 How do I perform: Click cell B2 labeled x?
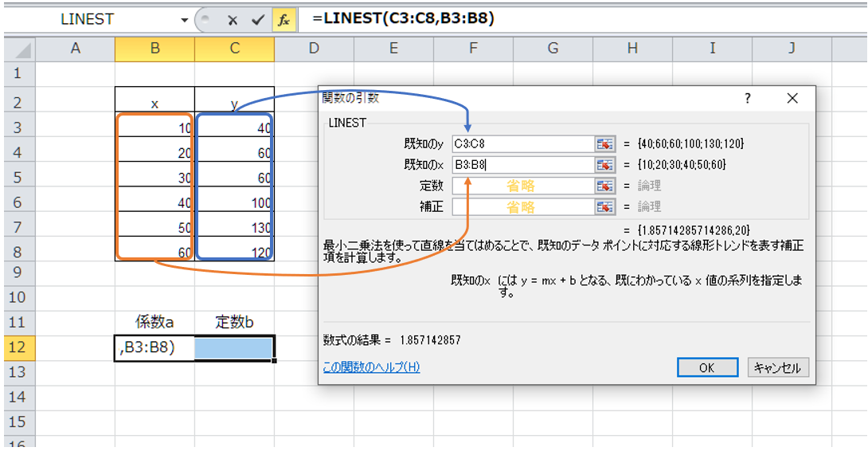tap(155, 100)
